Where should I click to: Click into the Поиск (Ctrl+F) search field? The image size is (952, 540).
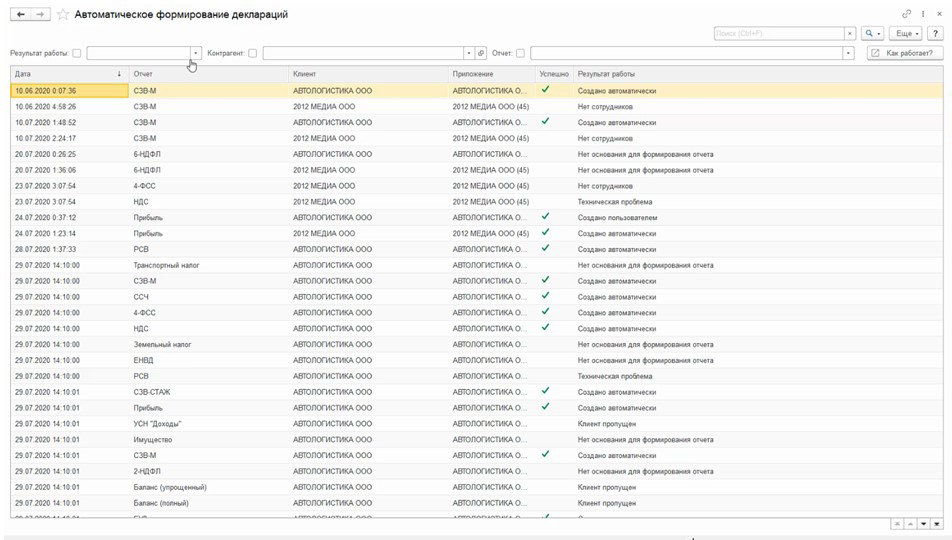click(x=779, y=33)
